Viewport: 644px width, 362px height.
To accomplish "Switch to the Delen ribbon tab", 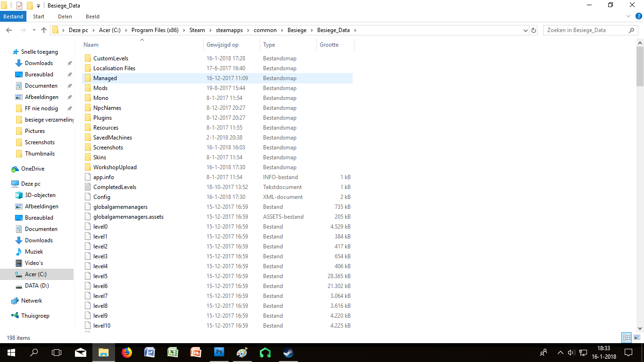I will pos(65,16).
